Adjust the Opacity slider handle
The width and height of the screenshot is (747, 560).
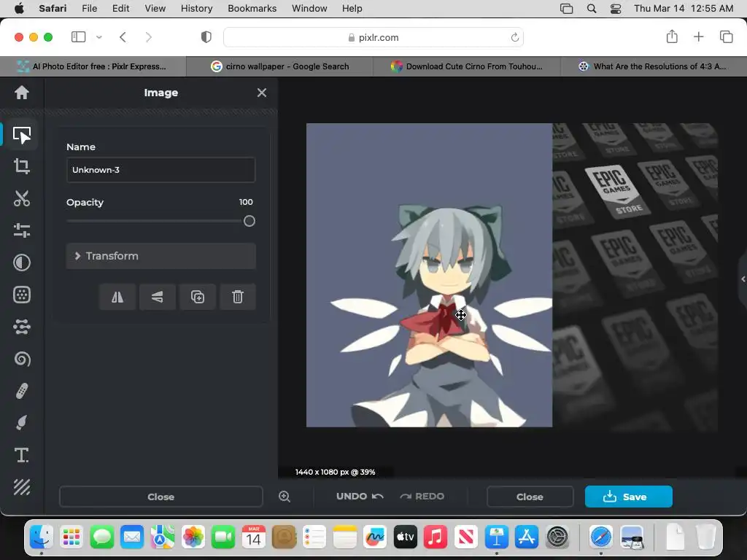[x=249, y=221]
